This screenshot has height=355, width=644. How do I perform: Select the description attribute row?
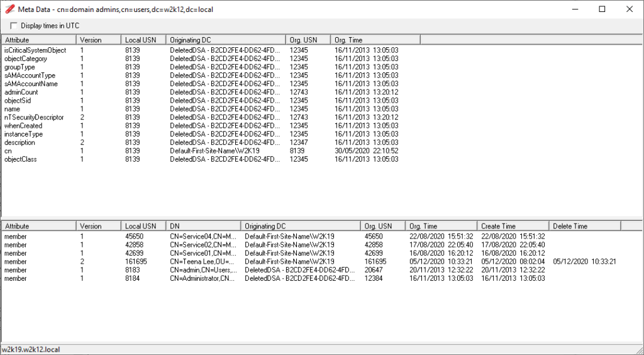(x=211, y=143)
